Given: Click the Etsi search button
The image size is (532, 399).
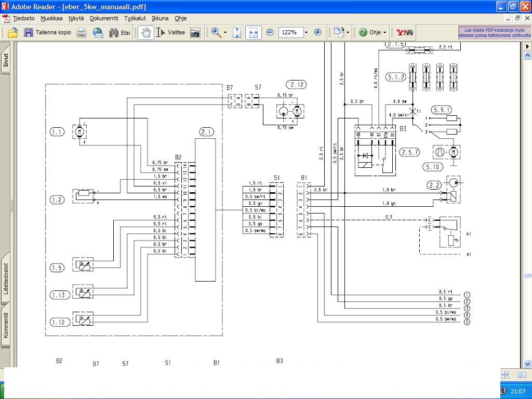Looking at the screenshot, I should [119, 32].
